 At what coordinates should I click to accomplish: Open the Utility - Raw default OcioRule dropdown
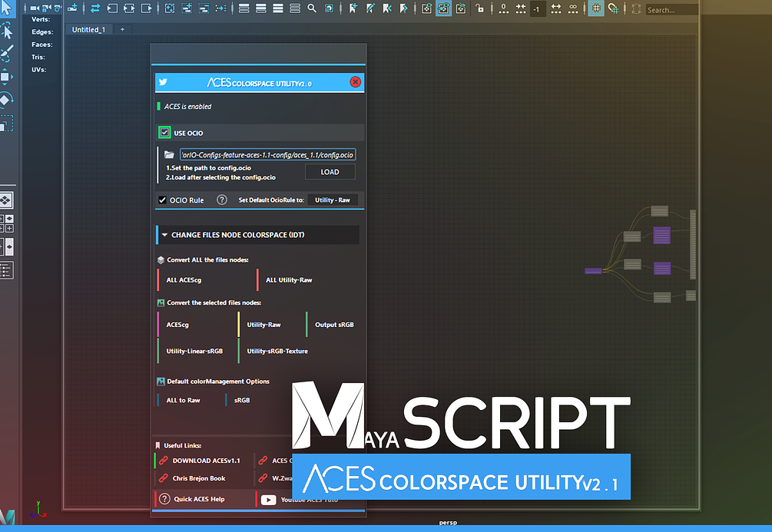pyautogui.click(x=334, y=200)
